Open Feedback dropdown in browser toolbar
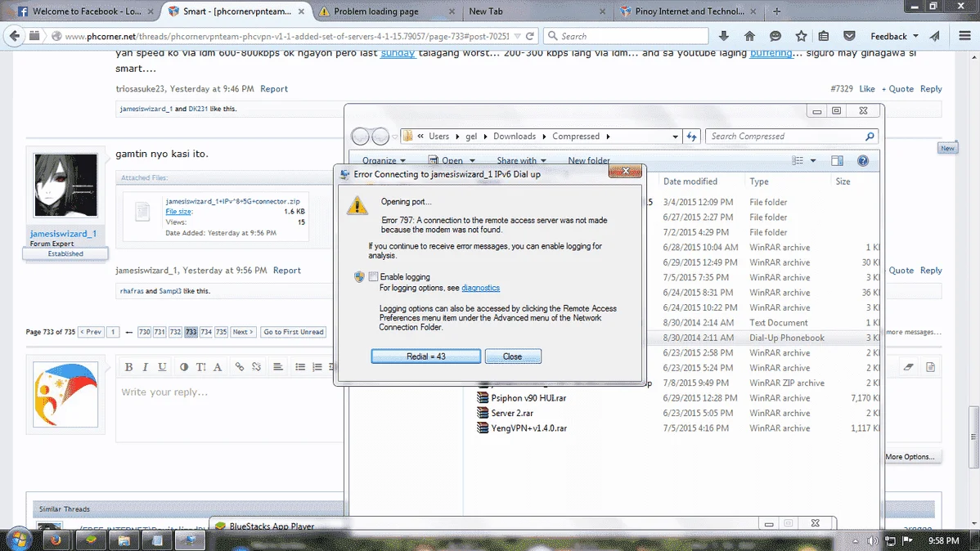 pyautogui.click(x=894, y=36)
